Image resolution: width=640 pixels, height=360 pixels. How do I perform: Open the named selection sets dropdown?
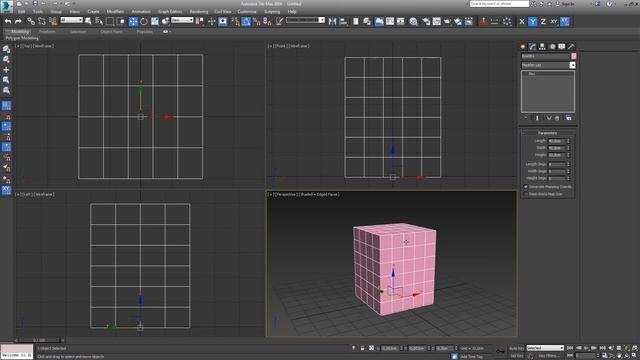tap(305, 20)
